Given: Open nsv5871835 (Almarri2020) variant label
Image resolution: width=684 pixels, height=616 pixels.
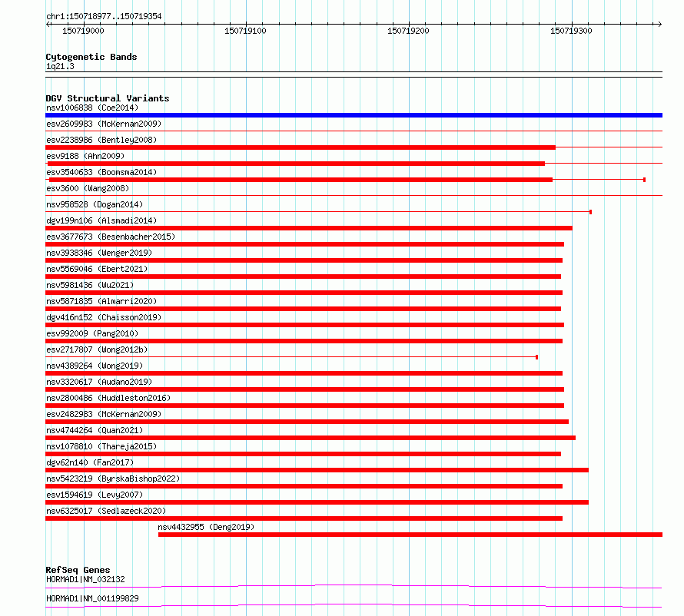Looking at the screenshot, I should (x=101, y=301).
